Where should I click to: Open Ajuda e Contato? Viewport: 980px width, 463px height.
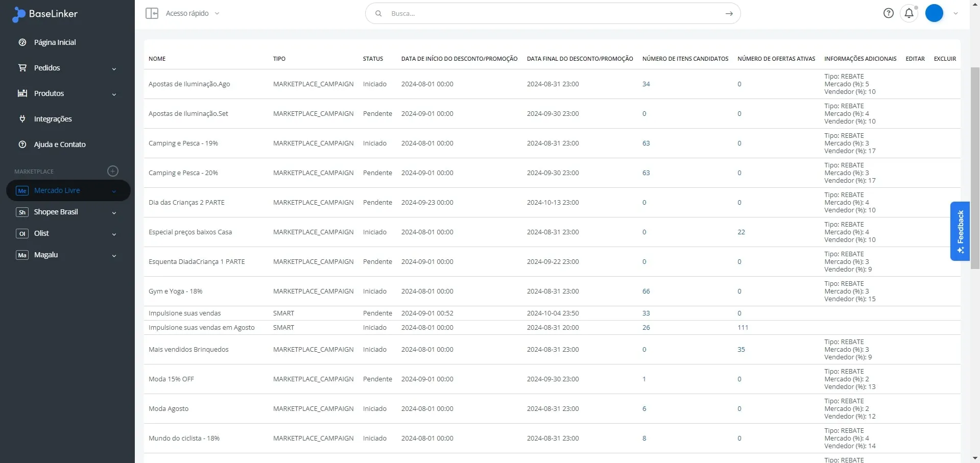(x=60, y=144)
